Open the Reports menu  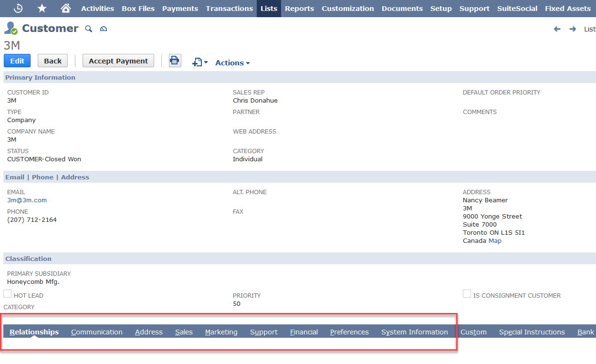[299, 9]
